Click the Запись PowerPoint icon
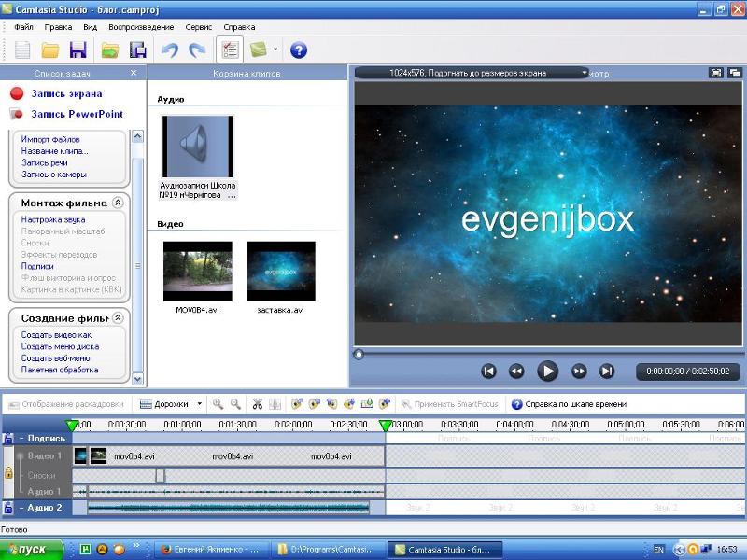The width and height of the screenshot is (747, 560). tap(17, 114)
